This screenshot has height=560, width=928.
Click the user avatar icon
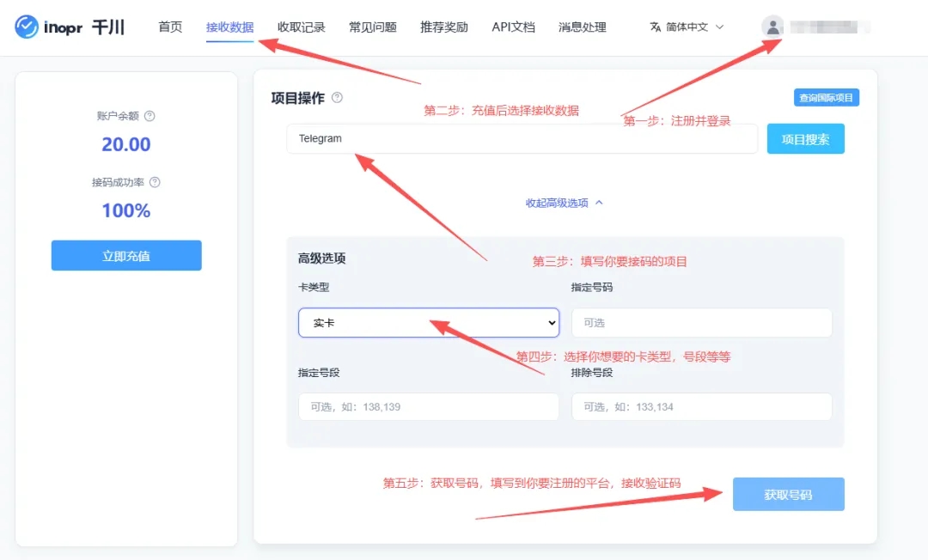[x=772, y=27]
